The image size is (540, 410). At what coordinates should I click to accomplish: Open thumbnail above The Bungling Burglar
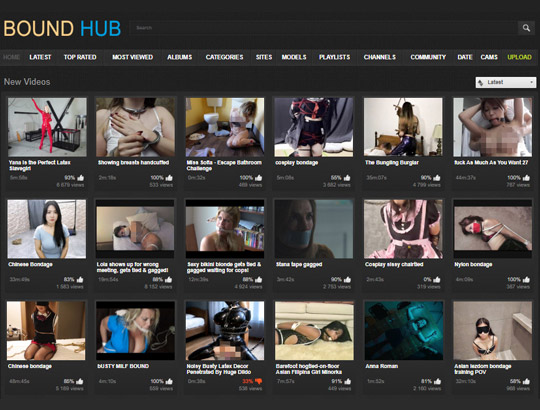(x=403, y=127)
